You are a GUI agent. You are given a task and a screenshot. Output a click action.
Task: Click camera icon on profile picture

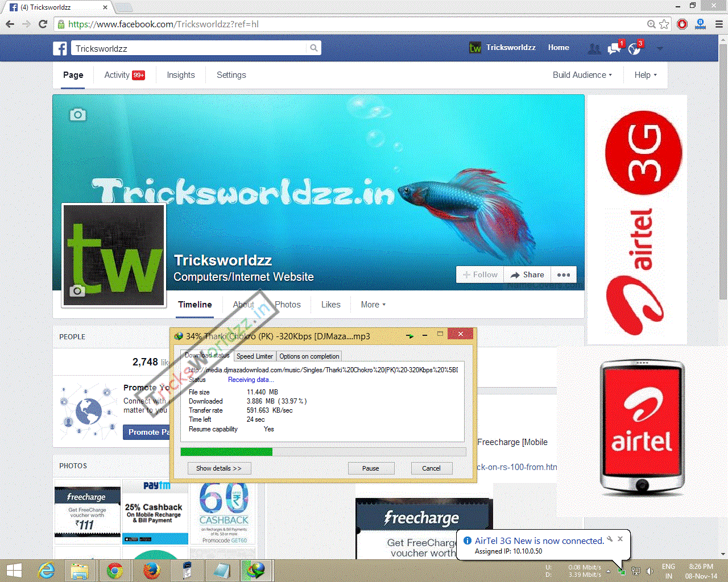coord(78,291)
